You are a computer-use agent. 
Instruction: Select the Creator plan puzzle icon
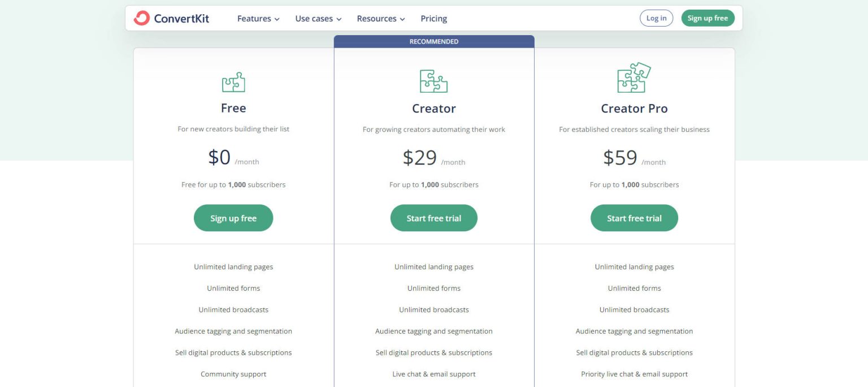(x=433, y=81)
